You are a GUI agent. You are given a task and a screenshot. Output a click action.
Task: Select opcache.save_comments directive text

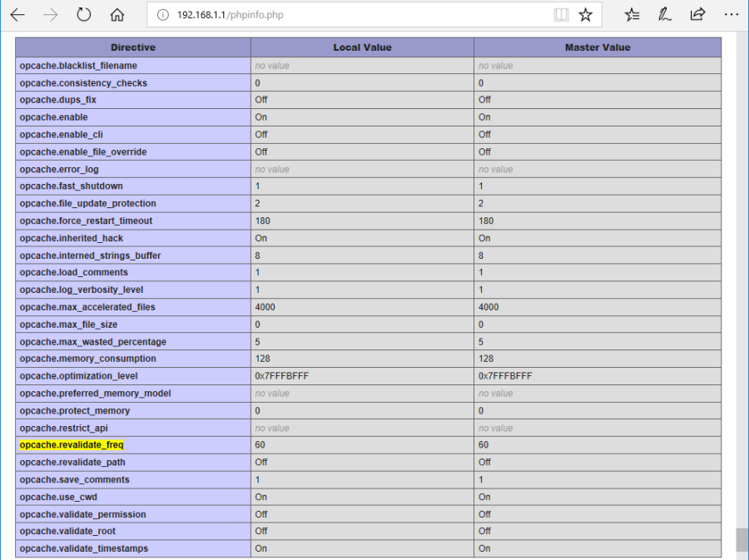coord(75,480)
